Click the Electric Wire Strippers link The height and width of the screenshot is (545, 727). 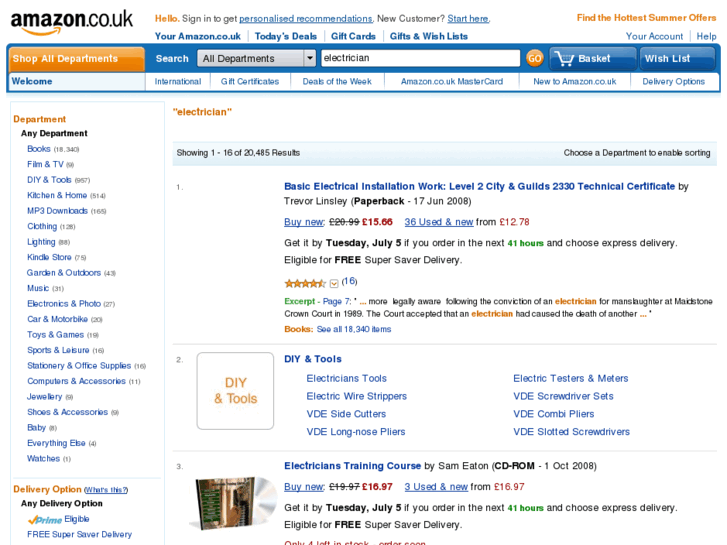pos(356,396)
